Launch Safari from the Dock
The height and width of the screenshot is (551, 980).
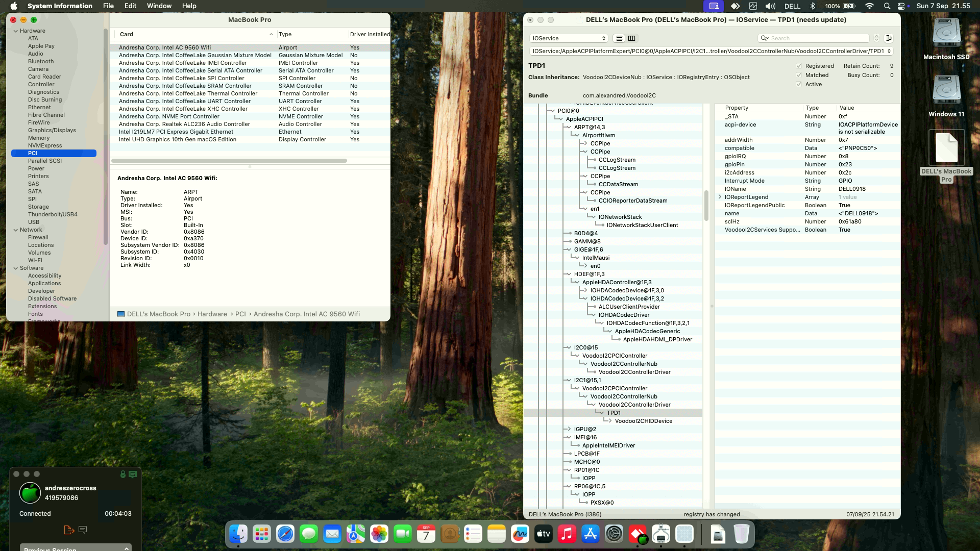285,534
